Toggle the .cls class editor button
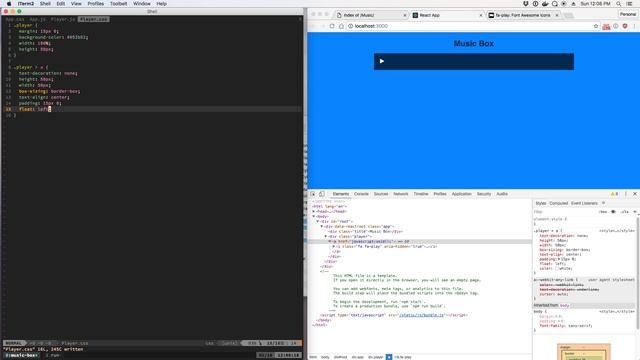Viewport: 640px width, 360px height. [624, 212]
